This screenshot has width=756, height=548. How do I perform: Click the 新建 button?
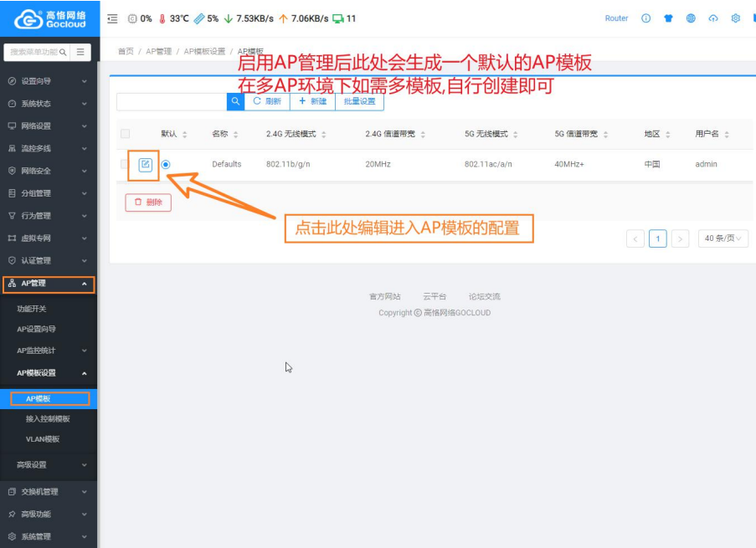pos(312,101)
